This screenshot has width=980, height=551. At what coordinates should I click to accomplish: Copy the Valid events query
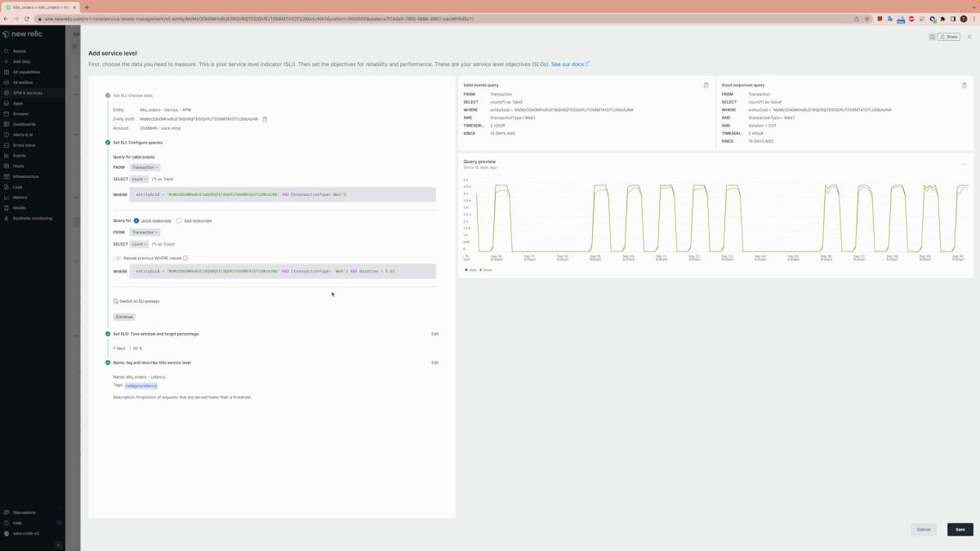coord(706,85)
